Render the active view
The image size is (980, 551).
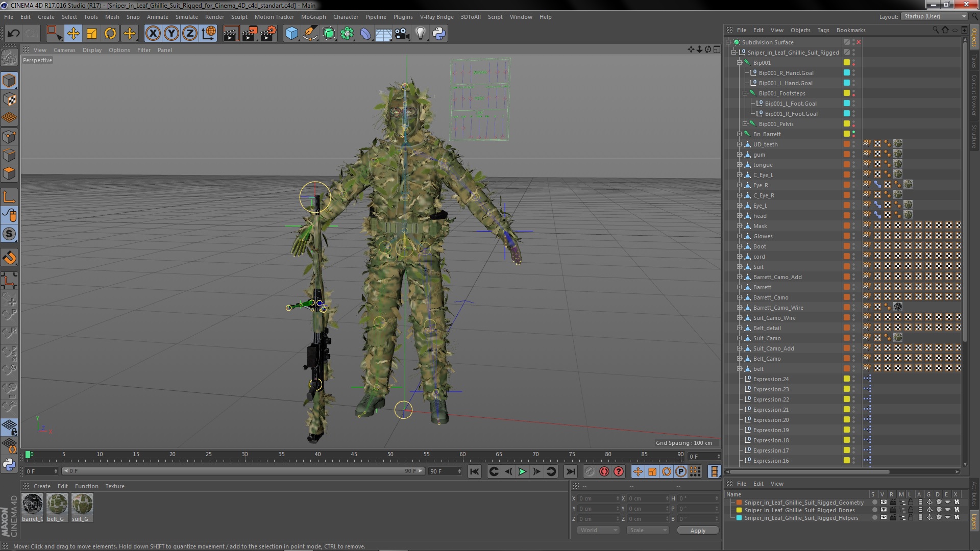click(231, 34)
